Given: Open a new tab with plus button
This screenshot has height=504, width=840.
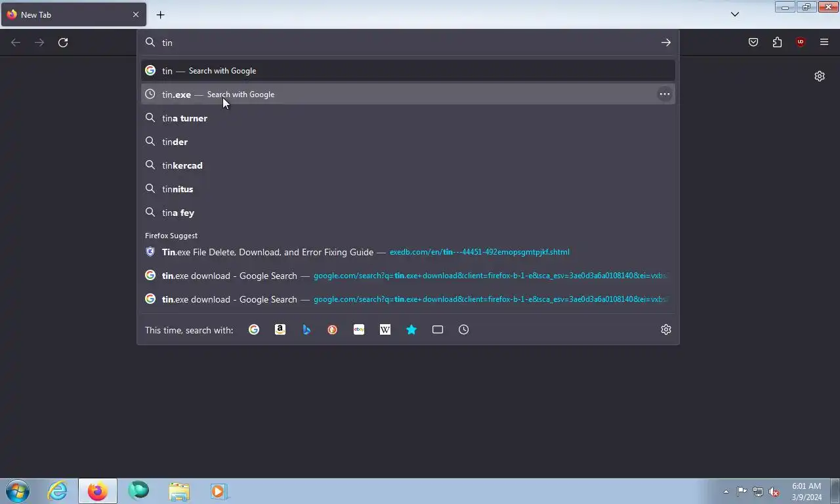Looking at the screenshot, I should click(x=161, y=14).
